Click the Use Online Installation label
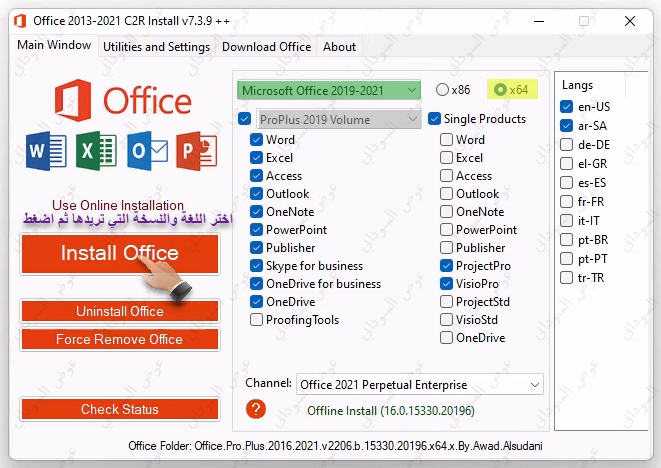 (x=118, y=205)
